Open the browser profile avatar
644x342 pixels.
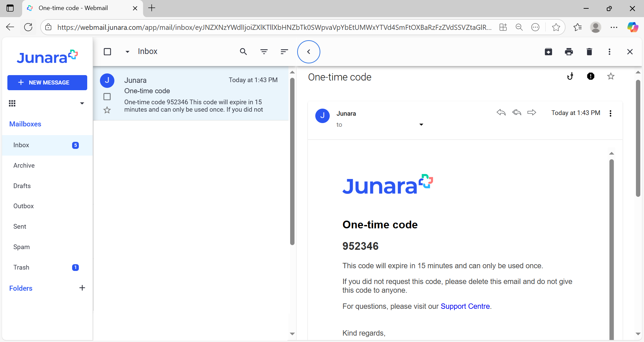click(x=596, y=27)
